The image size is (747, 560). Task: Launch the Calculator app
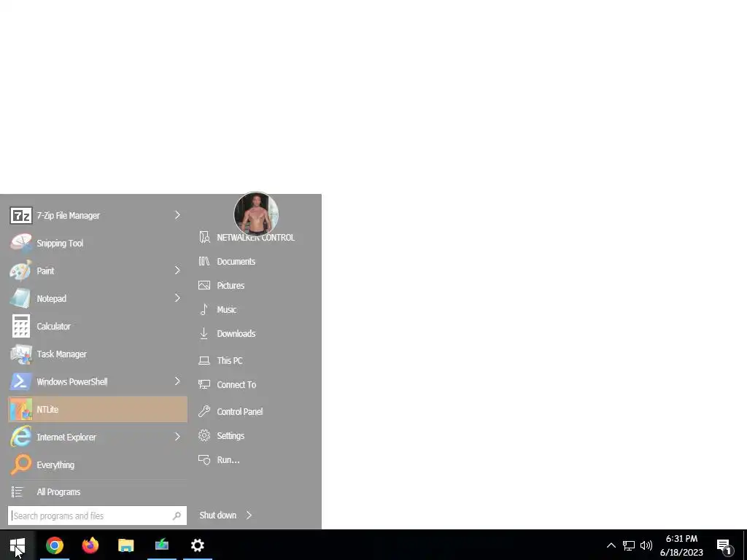tap(98, 326)
